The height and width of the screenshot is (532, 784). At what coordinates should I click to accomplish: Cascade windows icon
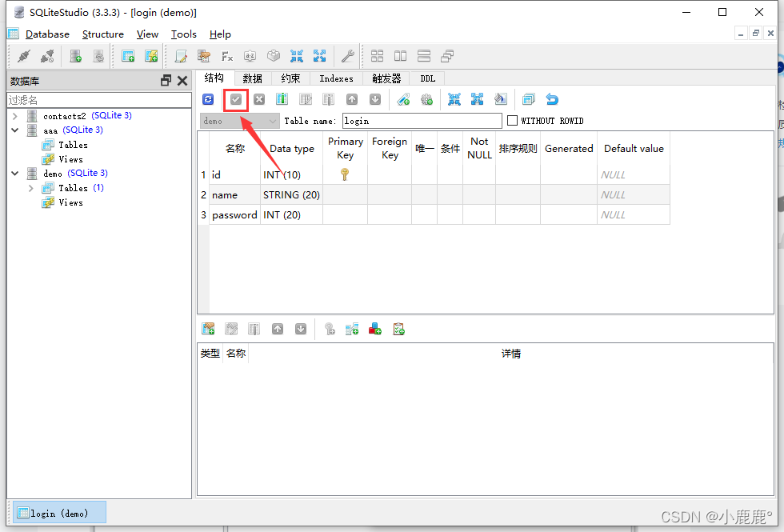447,56
